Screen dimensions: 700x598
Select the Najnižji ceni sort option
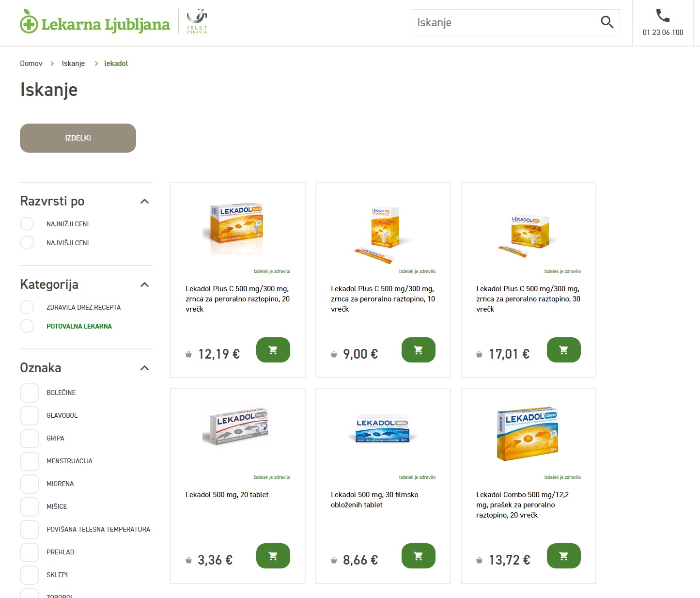click(x=27, y=224)
